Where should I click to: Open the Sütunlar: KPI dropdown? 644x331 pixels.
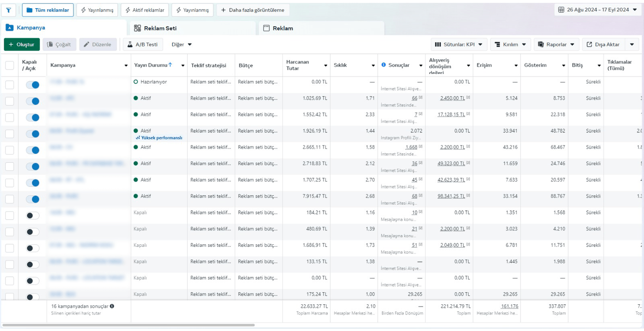(x=459, y=45)
